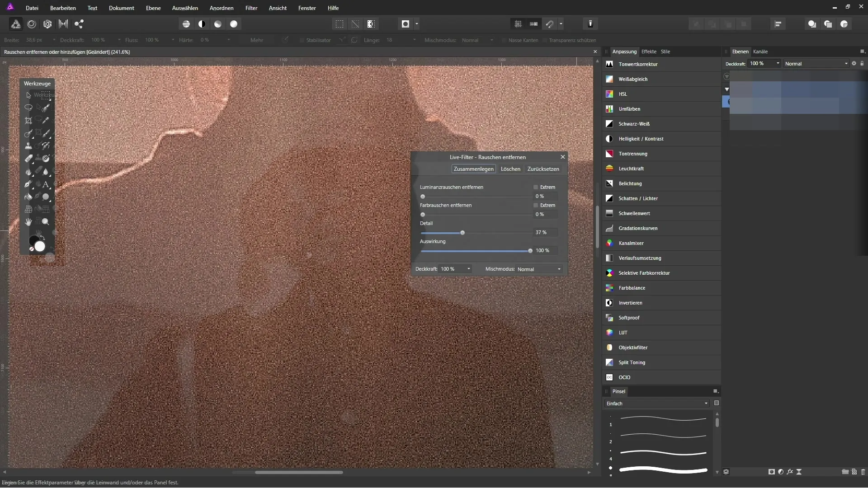
Task: Open the Breite brush width dropdown
Action: point(54,40)
